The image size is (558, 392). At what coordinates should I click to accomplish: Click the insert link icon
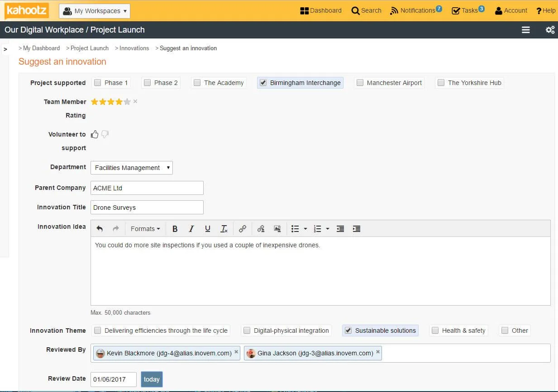243,229
